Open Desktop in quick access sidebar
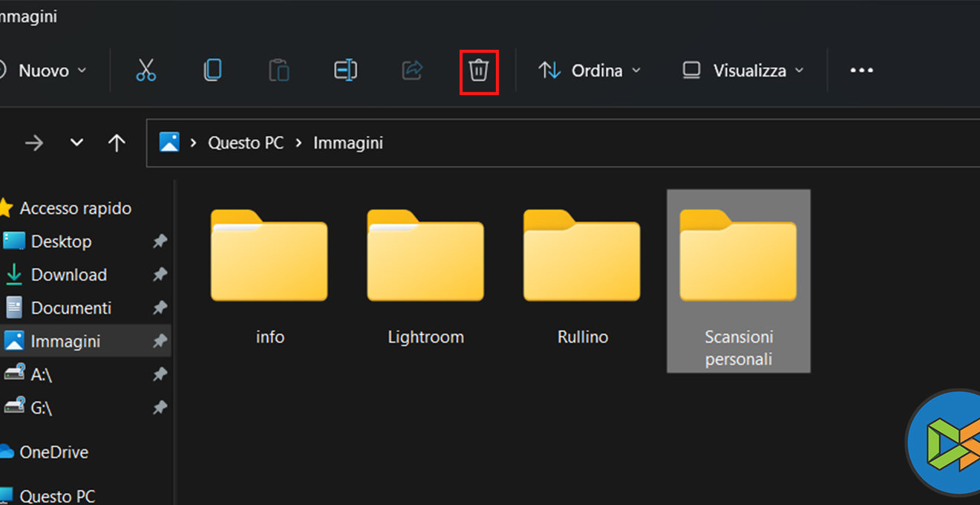This screenshot has width=980, height=505. 61,241
